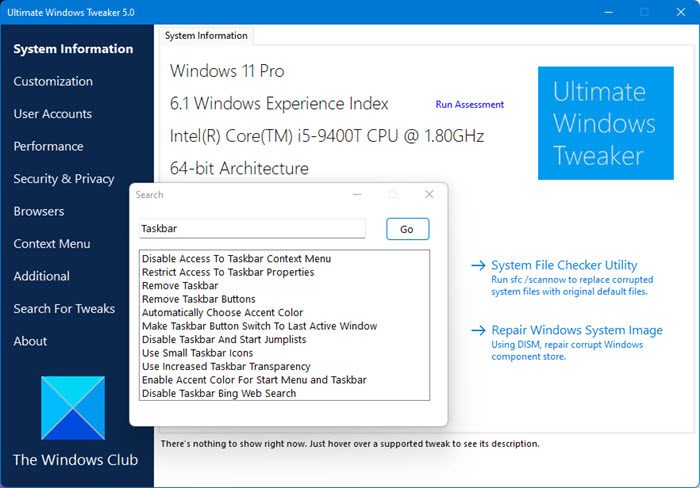Click the Ultimate Windows Tweaker blue logo tile
The width and height of the screenshot is (700, 488).
point(605,123)
